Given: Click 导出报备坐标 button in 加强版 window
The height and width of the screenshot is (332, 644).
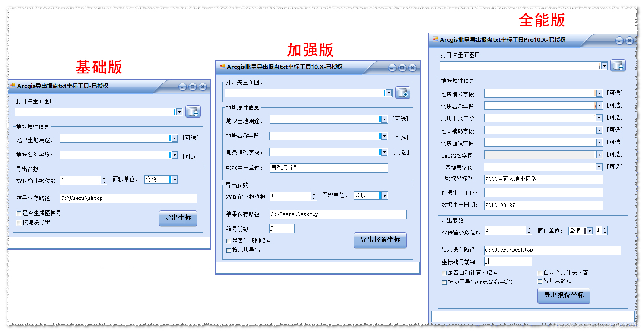Looking at the screenshot, I should click(x=380, y=240).
